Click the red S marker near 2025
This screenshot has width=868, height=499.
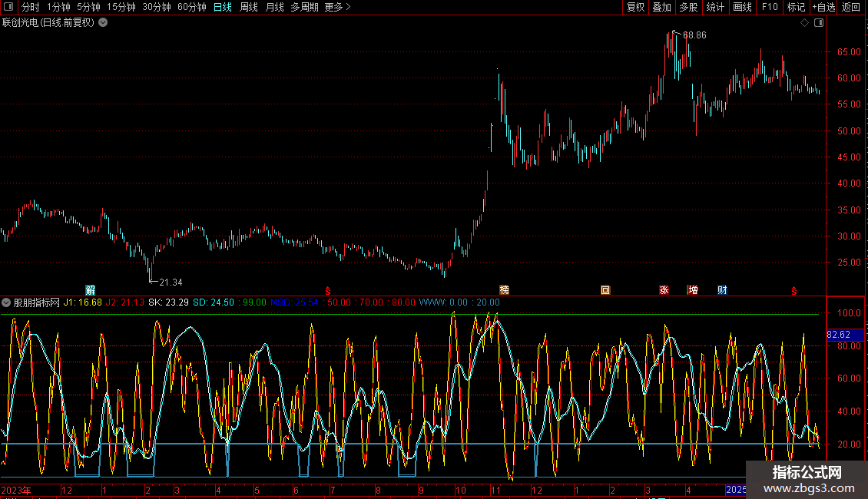793,291
